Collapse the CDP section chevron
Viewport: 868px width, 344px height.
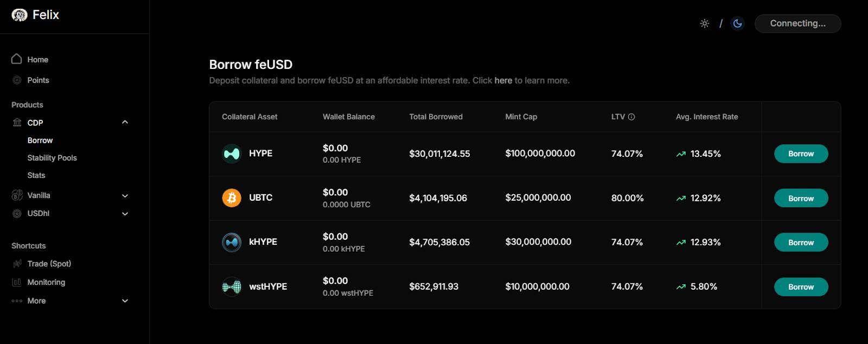(125, 122)
